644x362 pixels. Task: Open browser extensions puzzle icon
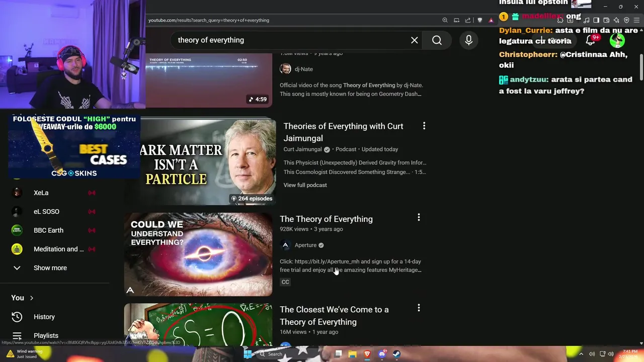point(560,20)
